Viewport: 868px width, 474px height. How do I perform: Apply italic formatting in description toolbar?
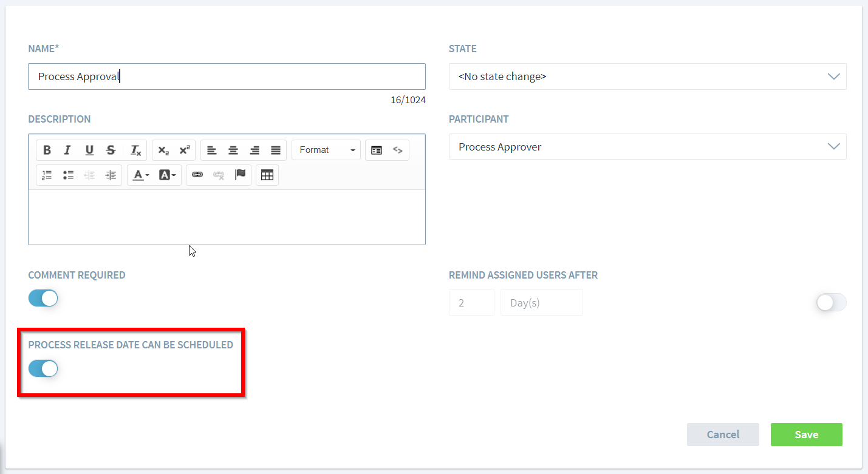(x=67, y=151)
